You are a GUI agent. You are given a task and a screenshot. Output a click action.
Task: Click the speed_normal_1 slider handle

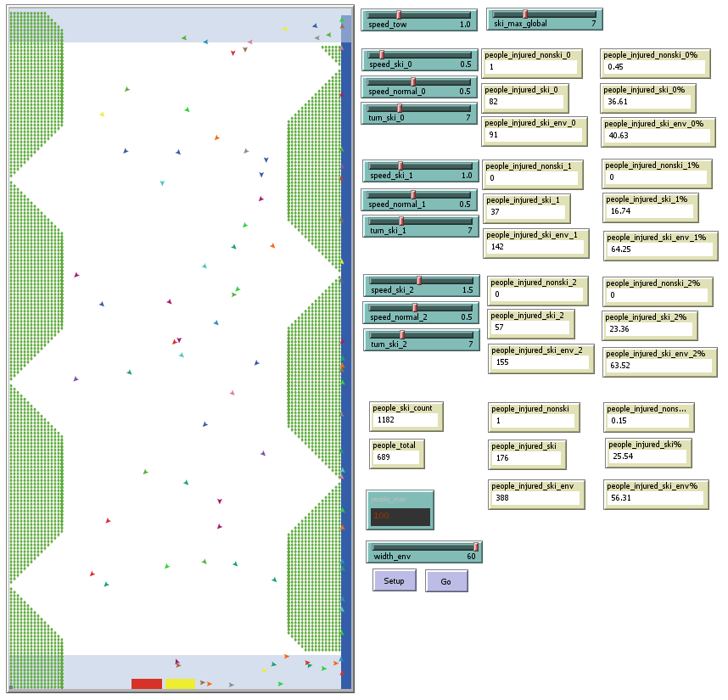click(413, 194)
